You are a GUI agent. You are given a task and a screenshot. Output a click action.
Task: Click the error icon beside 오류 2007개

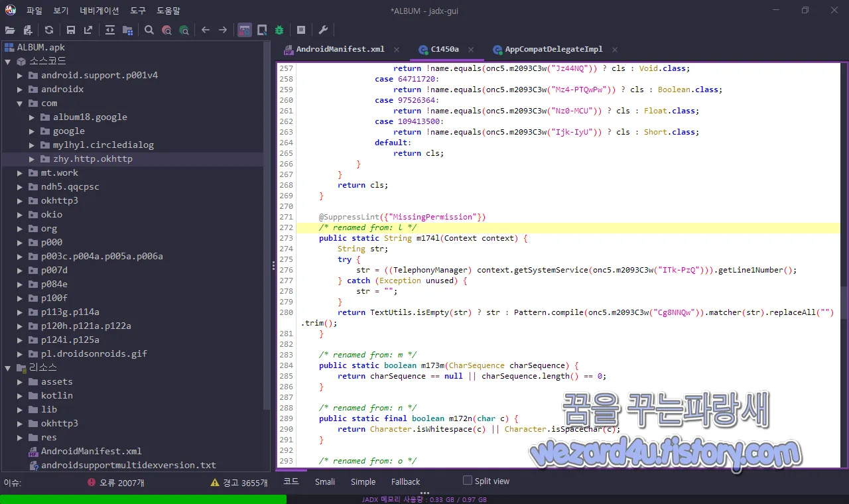92,483
